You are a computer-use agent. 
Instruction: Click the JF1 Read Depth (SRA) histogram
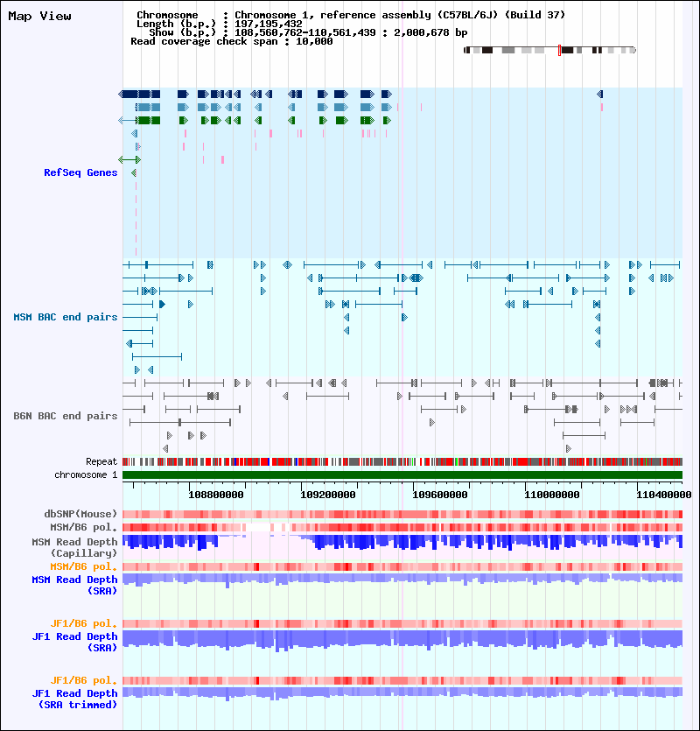[402, 640]
